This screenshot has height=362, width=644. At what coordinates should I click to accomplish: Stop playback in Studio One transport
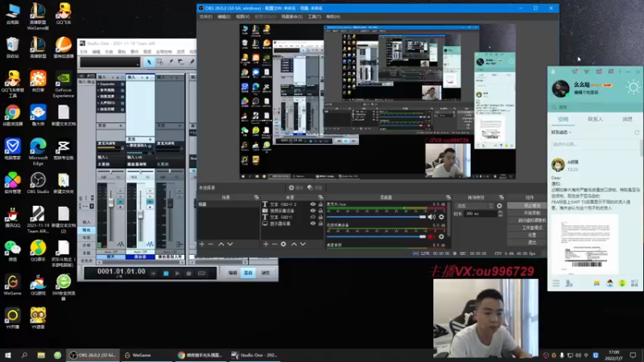point(166,274)
